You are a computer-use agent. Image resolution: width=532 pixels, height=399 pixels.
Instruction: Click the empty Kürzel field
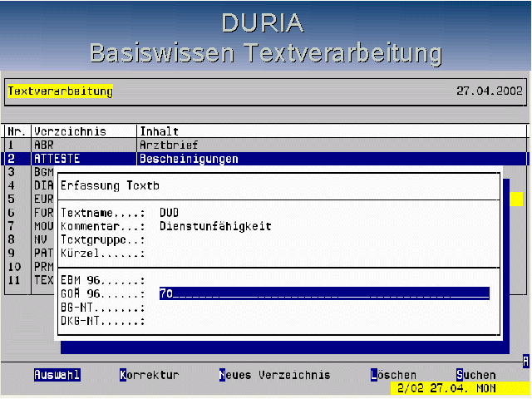[x=324, y=253]
